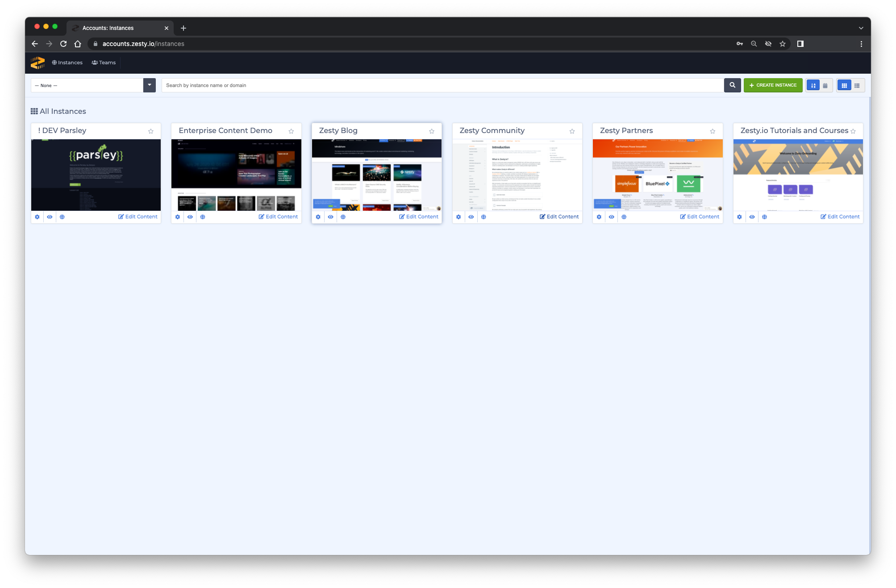Click Edit Content on Zesty Partners

[699, 217]
